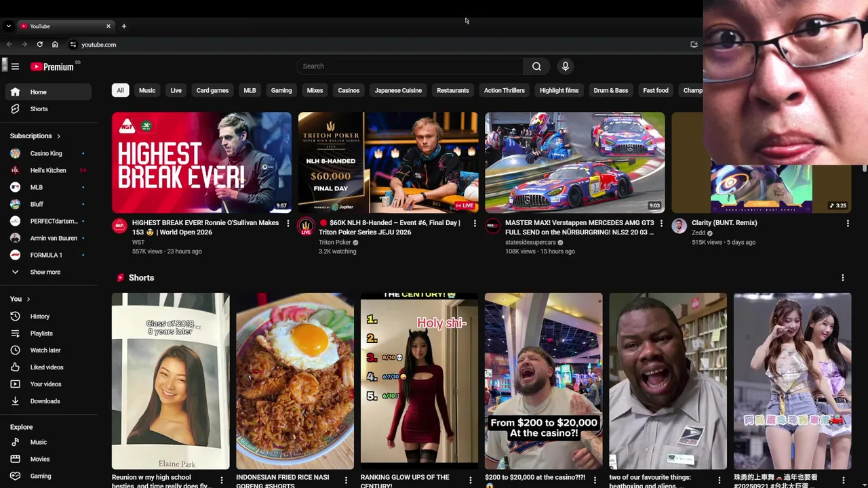Open Liked videos list
This screenshot has width=868, height=488.
tap(47, 367)
